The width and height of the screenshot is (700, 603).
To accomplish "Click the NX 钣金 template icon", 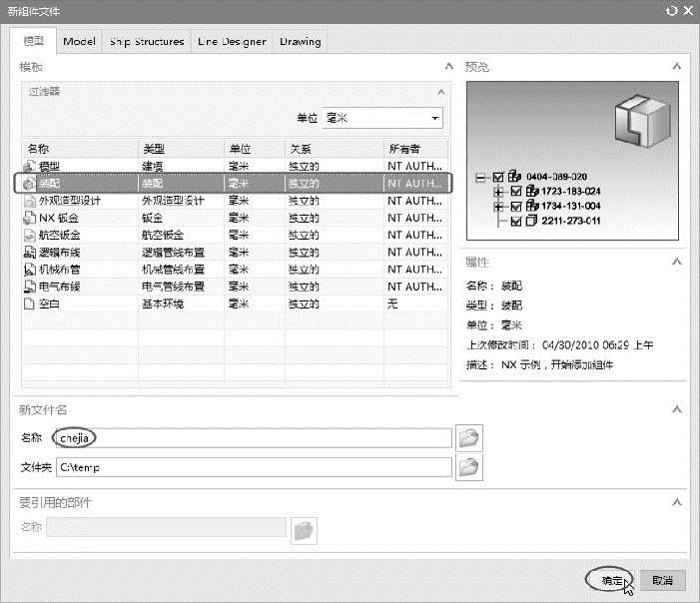I will (30, 218).
